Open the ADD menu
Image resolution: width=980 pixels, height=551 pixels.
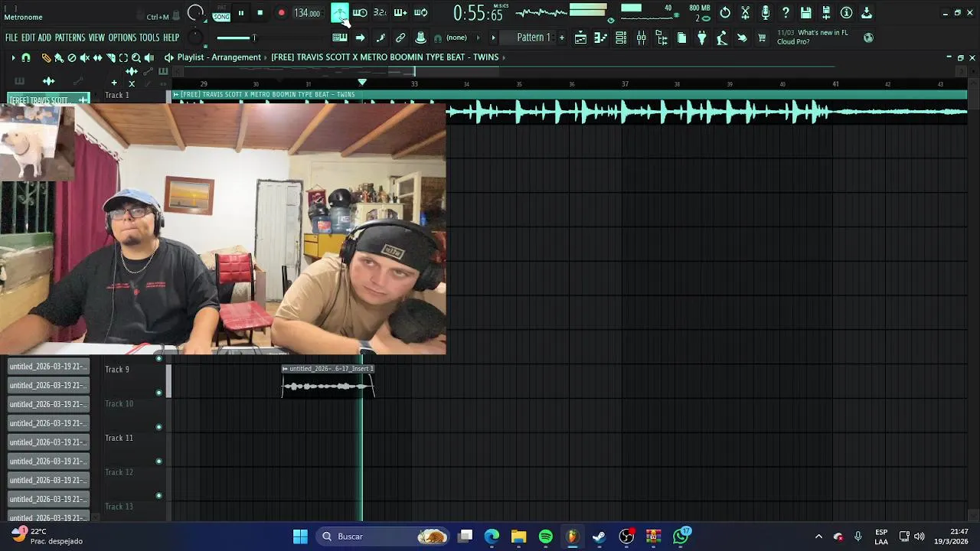click(x=44, y=37)
